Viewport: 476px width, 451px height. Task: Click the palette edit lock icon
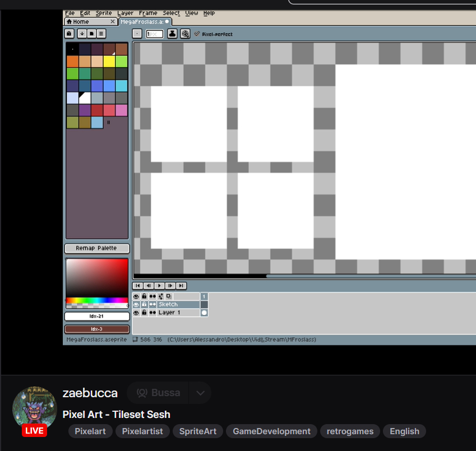70,34
